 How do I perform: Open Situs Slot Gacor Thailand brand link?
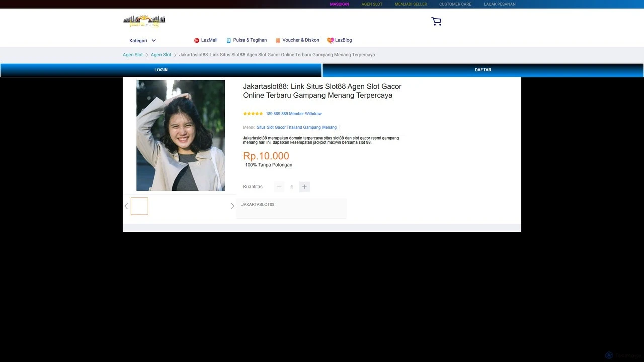(x=296, y=128)
